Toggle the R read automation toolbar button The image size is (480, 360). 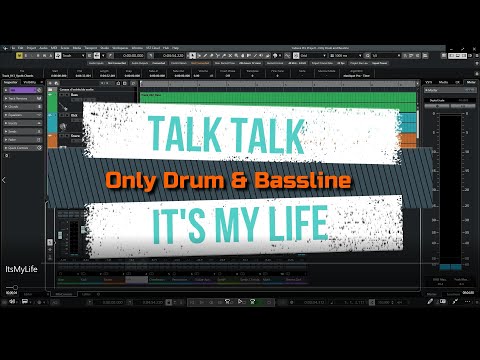click(x=38, y=55)
